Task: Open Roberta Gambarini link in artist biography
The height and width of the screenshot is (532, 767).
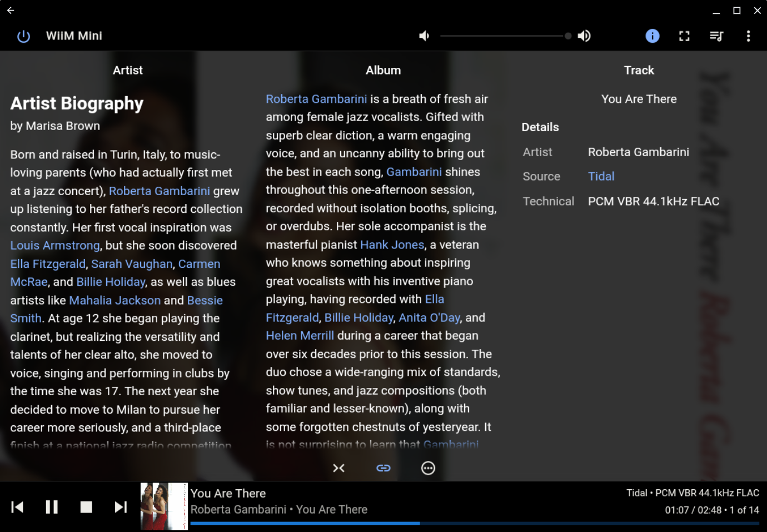Action: pyautogui.click(x=160, y=191)
